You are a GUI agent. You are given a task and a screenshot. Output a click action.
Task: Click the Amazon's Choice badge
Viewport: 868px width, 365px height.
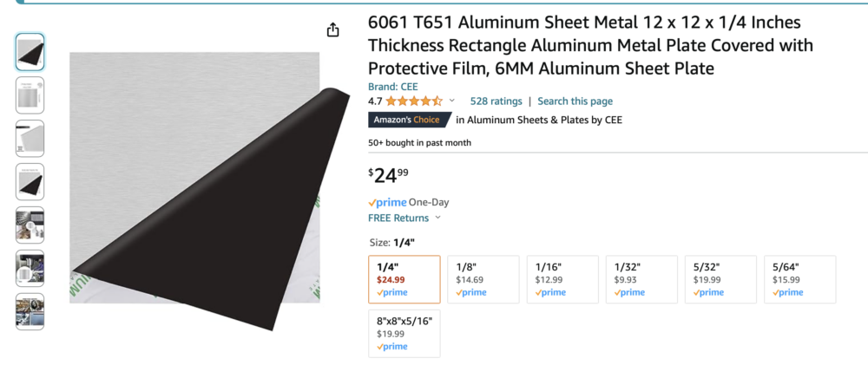pos(408,121)
